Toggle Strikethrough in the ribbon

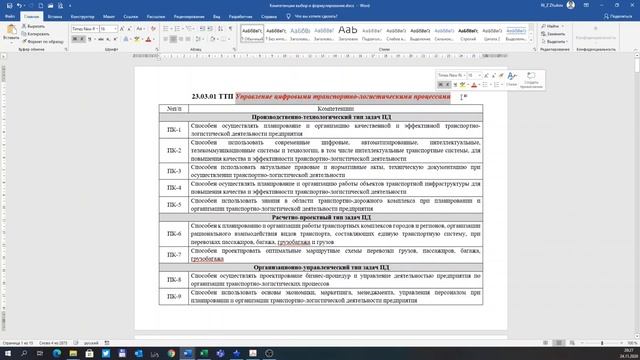click(x=100, y=39)
